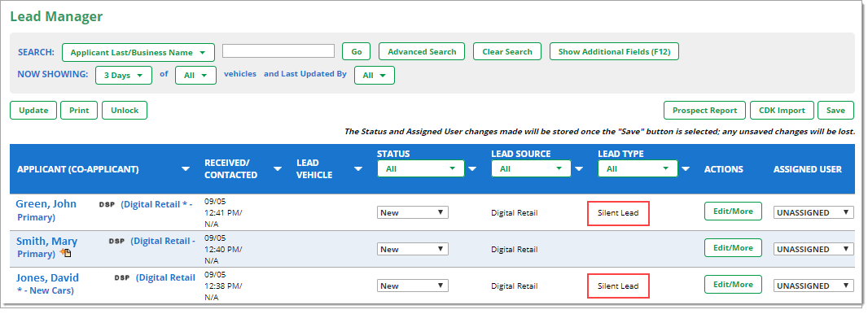The image size is (868, 314).
Task: Open assigned user dropdown for Smith, Mary
Action: (x=813, y=249)
